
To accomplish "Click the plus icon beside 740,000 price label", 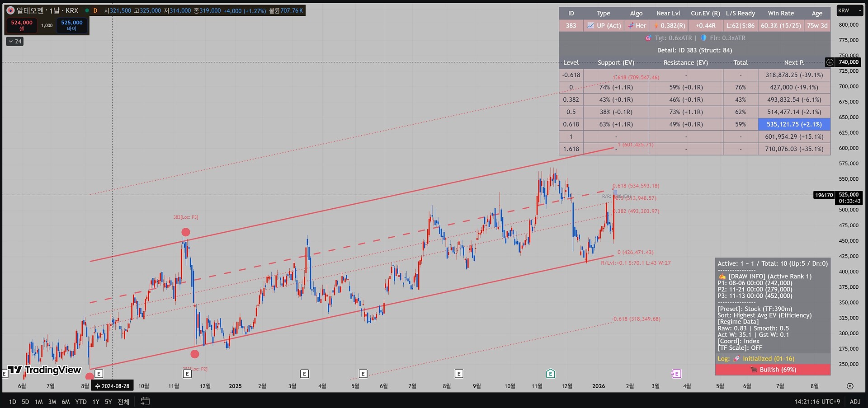I will (x=830, y=62).
